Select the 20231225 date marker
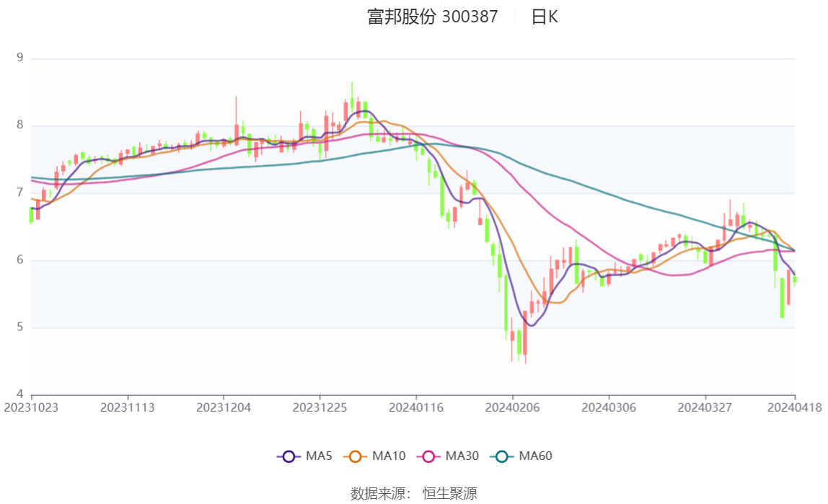The image size is (828, 504). 320,408
